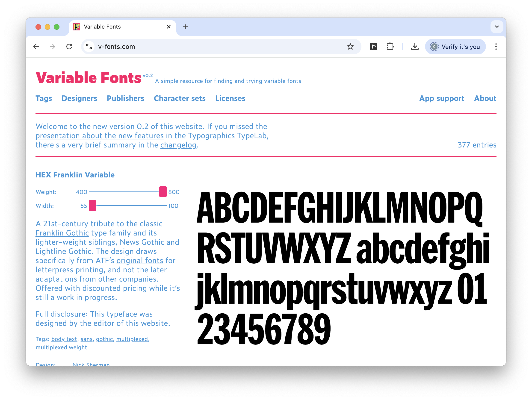Open site permissions icon in the address bar
This screenshot has height=400, width=532.
click(89, 47)
